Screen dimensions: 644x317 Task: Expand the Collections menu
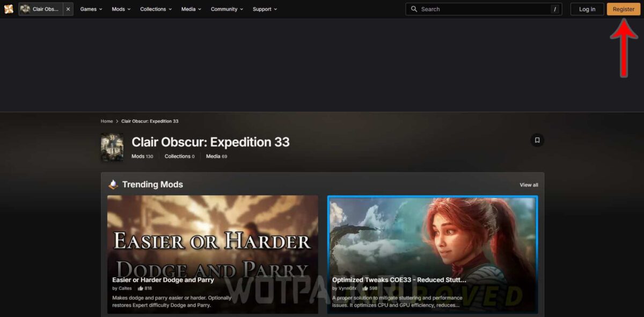(156, 9)
